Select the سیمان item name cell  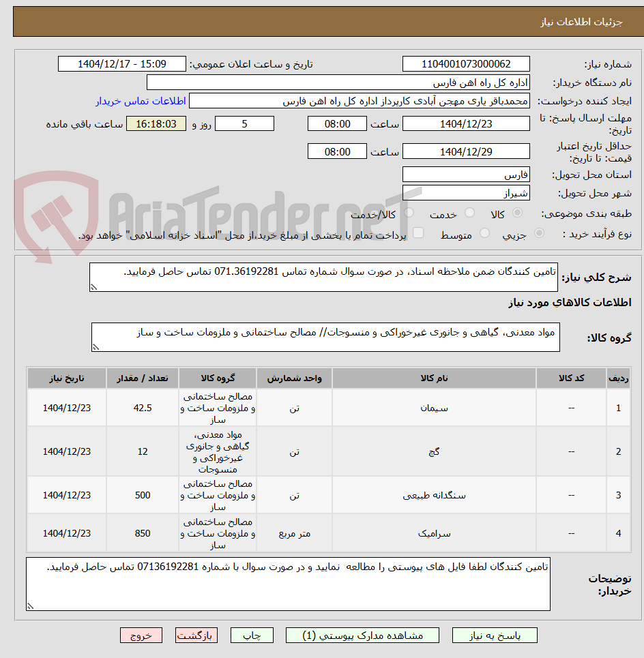(434, 408)
